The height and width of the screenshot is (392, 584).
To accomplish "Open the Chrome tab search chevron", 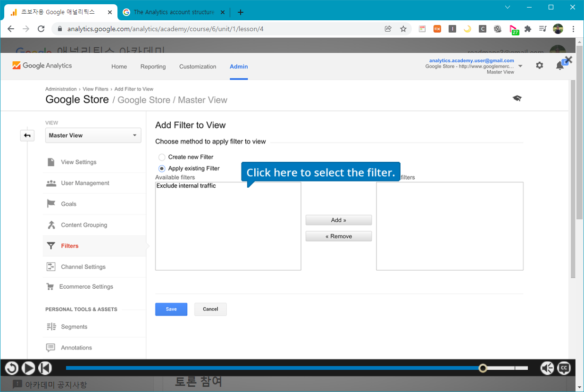I will (x=508, y=7).
